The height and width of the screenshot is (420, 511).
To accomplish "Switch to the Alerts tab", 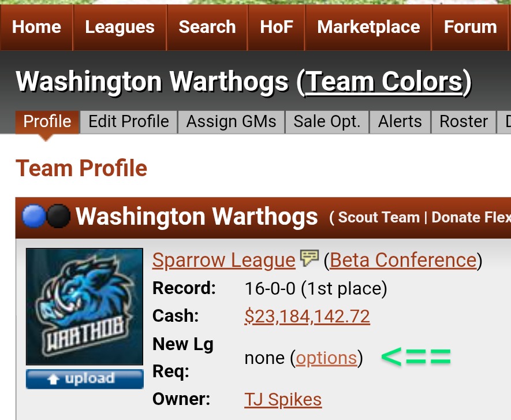I will pos(400,122).
